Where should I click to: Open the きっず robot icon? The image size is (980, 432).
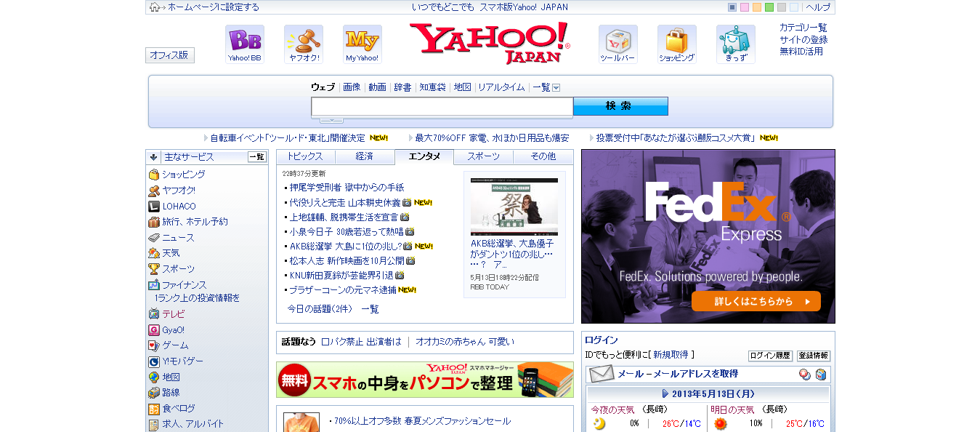(736, 44)
